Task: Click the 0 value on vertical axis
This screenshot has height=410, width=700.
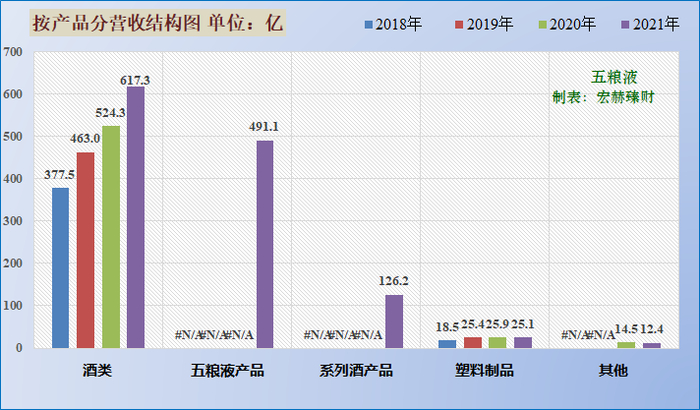Action: [19, 348]
